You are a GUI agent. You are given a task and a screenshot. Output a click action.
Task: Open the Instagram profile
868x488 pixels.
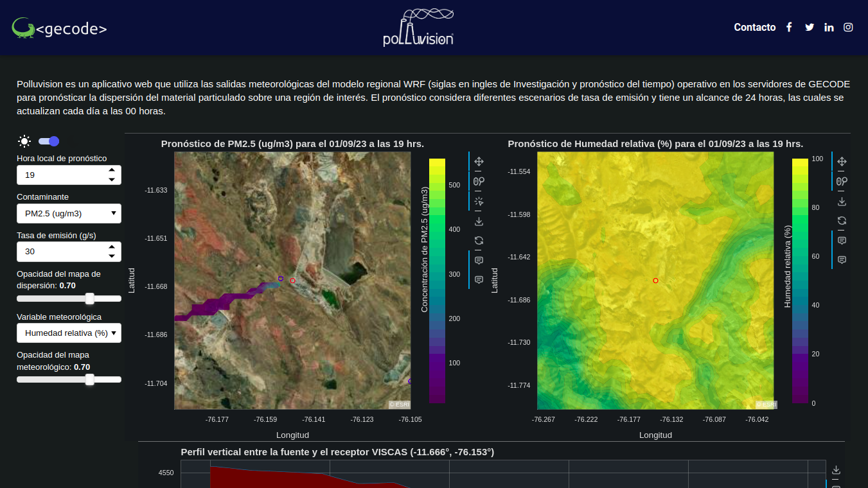(x=848, y=27)
